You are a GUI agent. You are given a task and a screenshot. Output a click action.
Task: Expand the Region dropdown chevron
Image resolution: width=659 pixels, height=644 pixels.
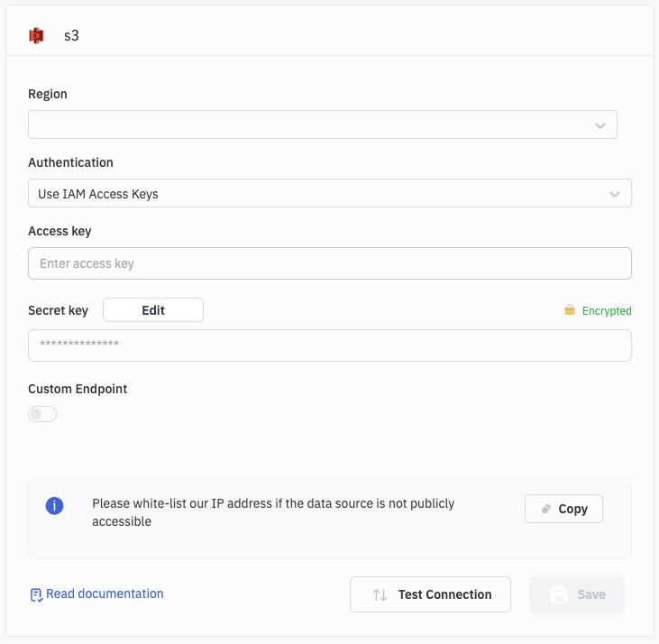click(x=600, y=125)
